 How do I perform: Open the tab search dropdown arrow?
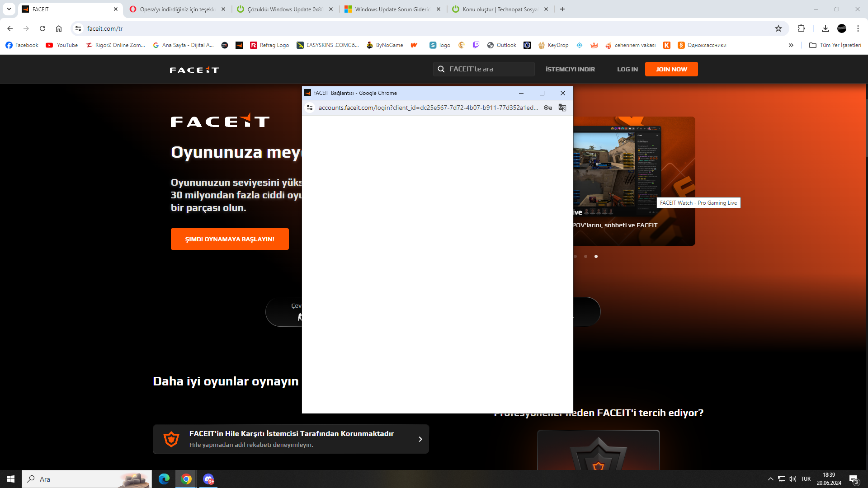[9, 9]
